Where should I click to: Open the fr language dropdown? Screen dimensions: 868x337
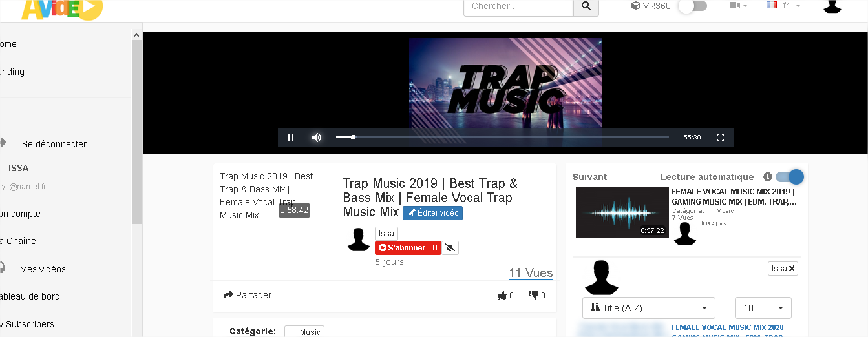(x=783, y=5)
